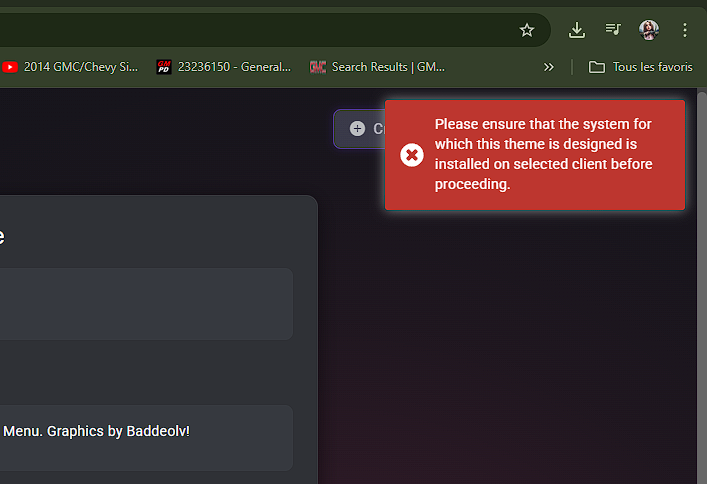Viewport: 707px width, 484px height.
Task: Open the Chrome three-dot menu
Action: click(685, 30)
